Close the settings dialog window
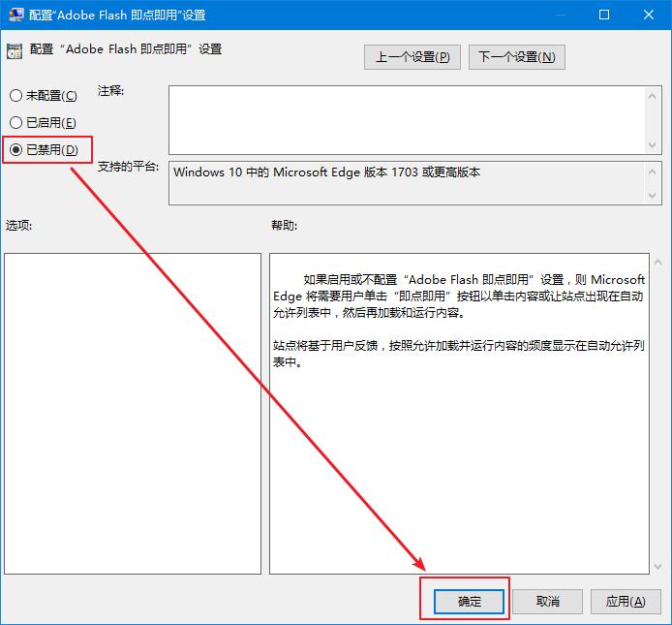The height and width of the screenshot is (625, 672). pos(649,15)
